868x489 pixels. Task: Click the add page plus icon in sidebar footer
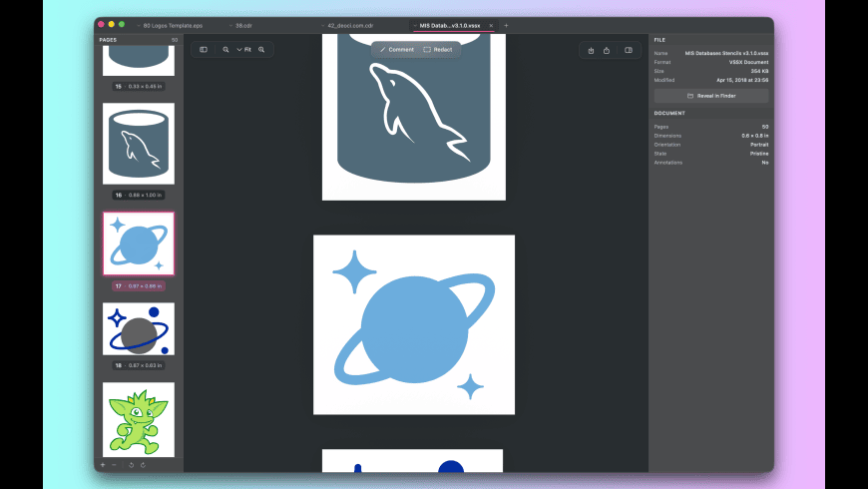(103, 465)
